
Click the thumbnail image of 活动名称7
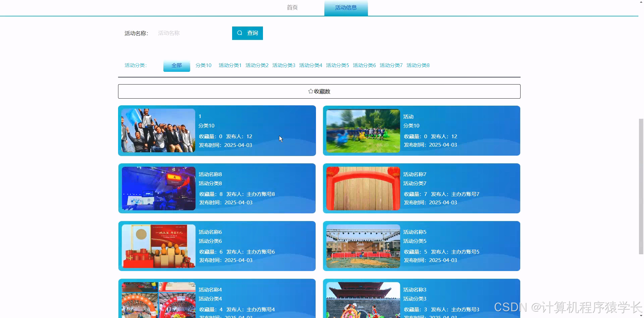pos(363,188)
